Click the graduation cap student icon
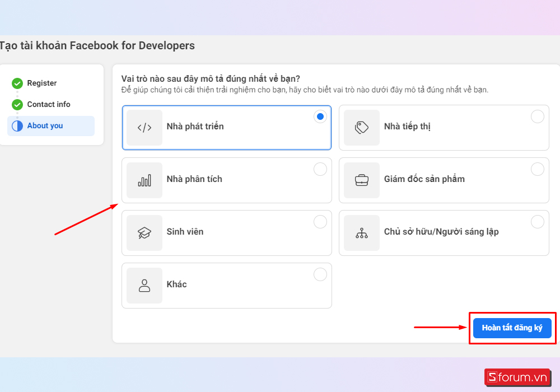 tap(144, 233)
